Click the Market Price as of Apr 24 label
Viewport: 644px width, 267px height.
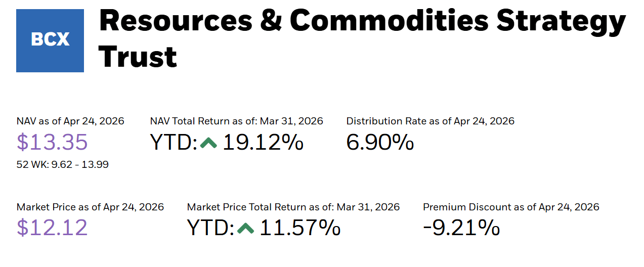click(x=90, y=207)
